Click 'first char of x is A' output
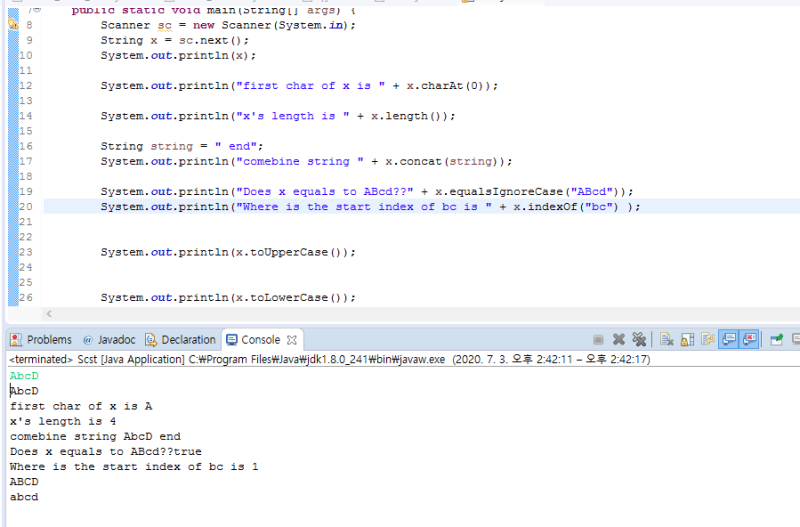Screen dimensions: 800x527 [81, 406]
